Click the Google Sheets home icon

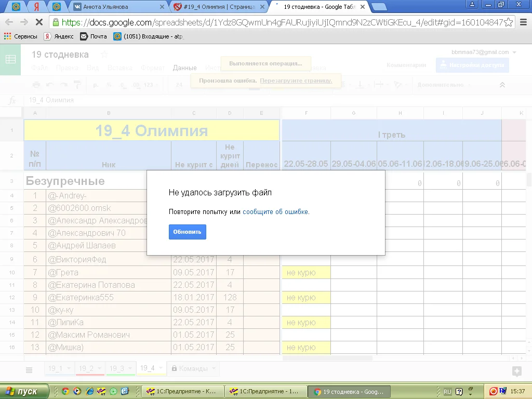coord(10,60)
